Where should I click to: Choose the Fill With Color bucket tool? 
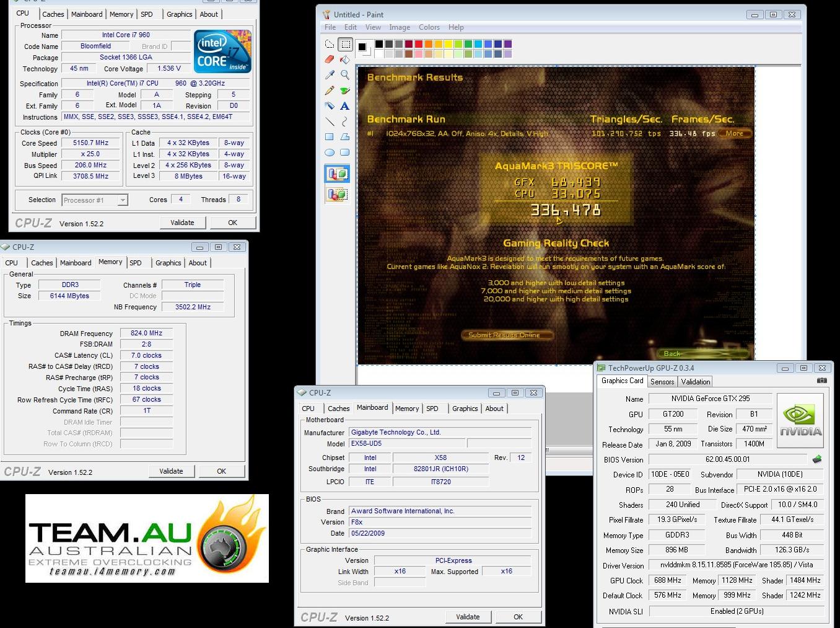345,60
